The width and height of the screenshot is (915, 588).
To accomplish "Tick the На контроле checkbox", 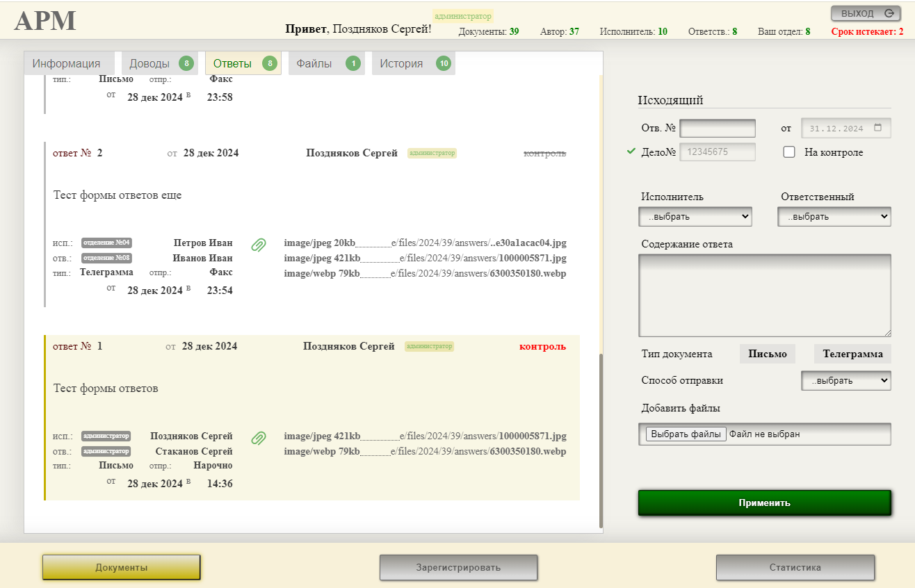I will (789, 152).
